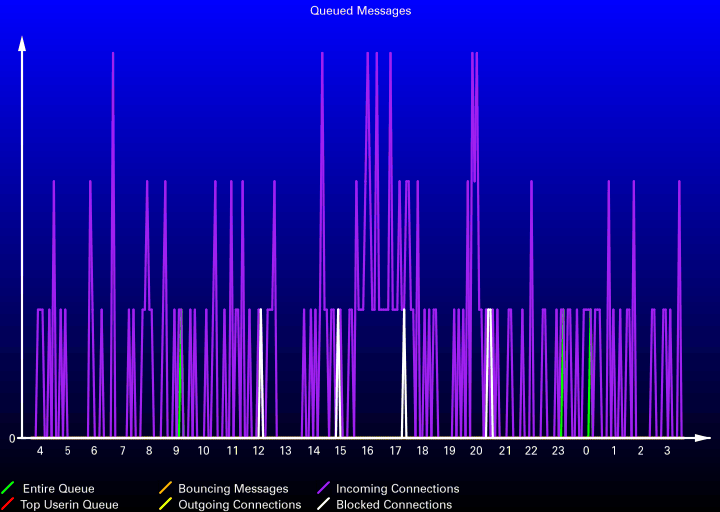Viewport: 720px width, 512px height.
Task: Click the arrowhead atop the vertical axis
Action: 22,43
